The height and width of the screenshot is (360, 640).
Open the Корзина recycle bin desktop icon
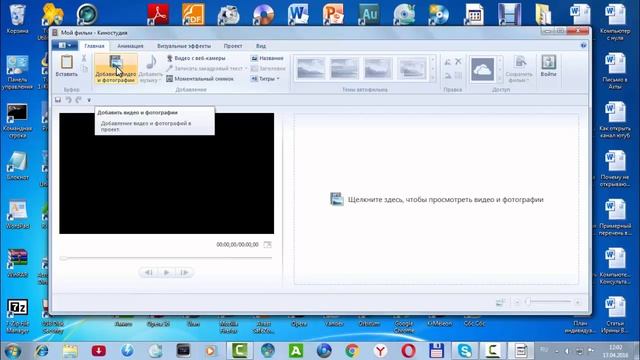pos(18,19)
